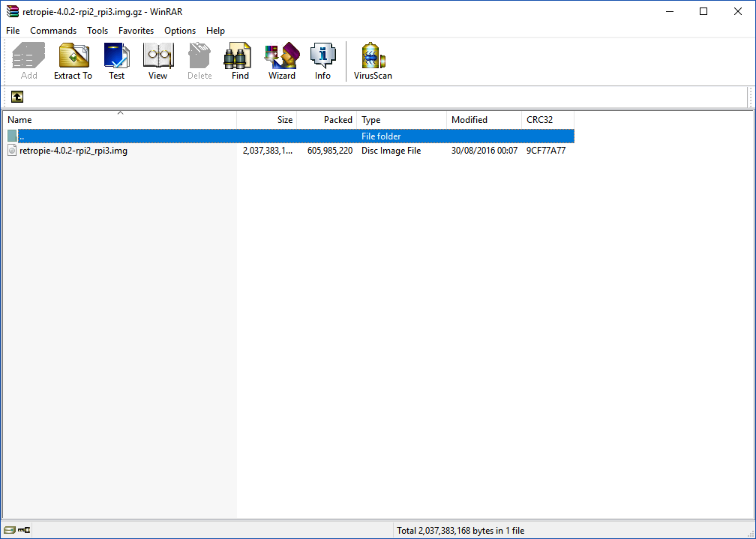Click the 'File folder' type cell
Screen dimensions: 756x539
pos(381,136)
